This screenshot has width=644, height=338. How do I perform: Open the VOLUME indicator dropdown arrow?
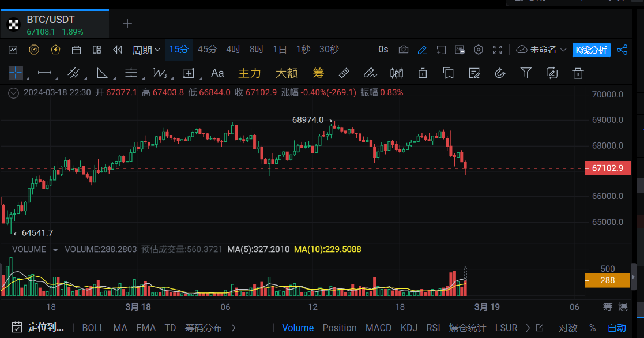[55, 250]
